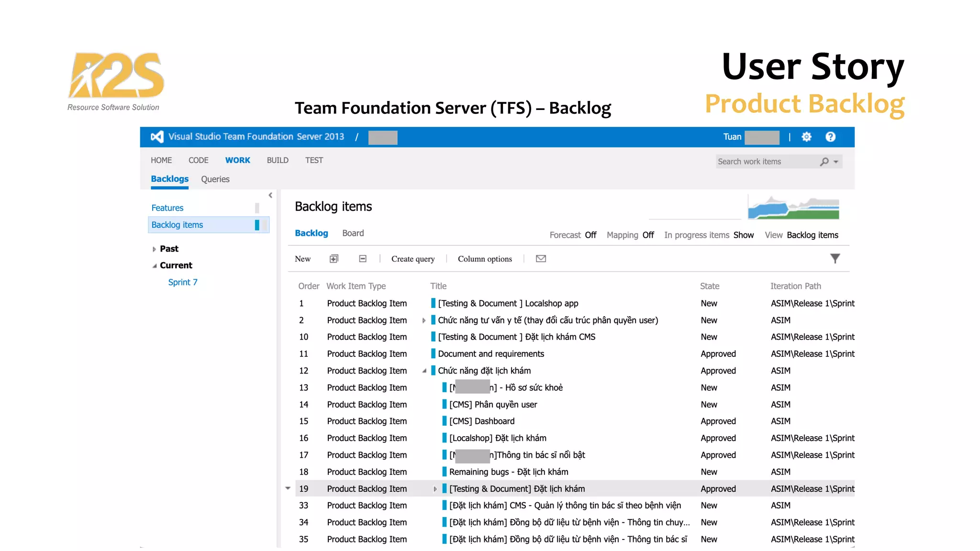Click the email envelope icon

(541, 259)
